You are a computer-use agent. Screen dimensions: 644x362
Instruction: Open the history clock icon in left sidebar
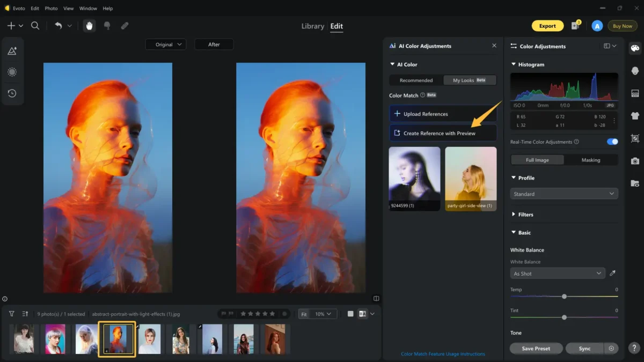12,93
